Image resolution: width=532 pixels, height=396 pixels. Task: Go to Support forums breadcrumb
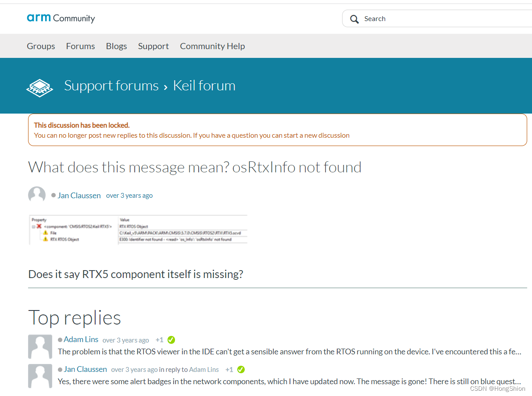coord(111,86)
